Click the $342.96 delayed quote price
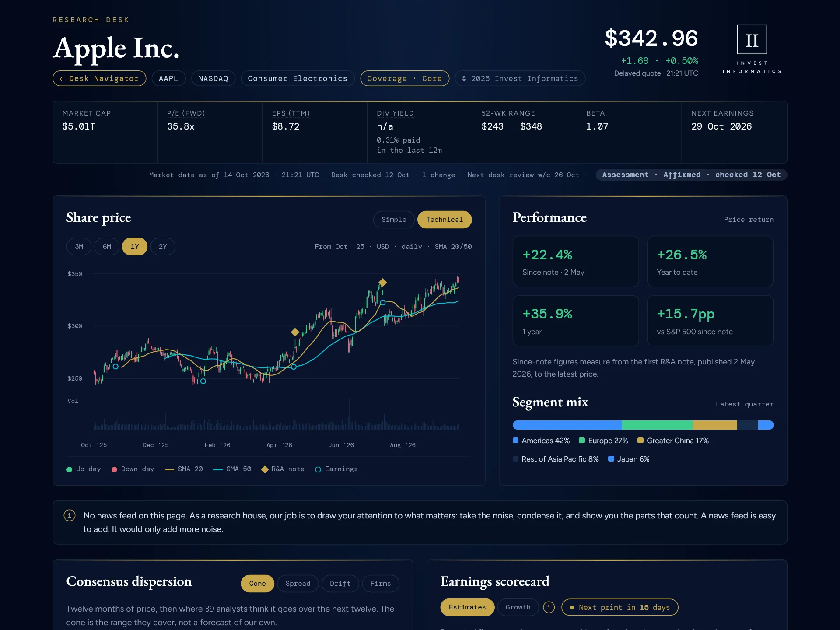Image resolution: width=840 pixels, height=630 pixels. pyautogui.click(x=651, y=38)
